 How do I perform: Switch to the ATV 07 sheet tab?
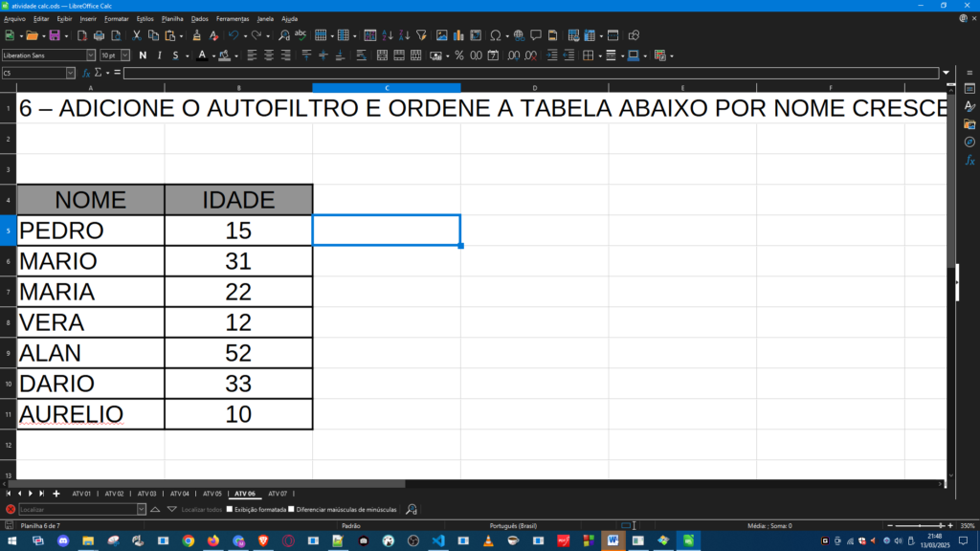pos(277,494)
